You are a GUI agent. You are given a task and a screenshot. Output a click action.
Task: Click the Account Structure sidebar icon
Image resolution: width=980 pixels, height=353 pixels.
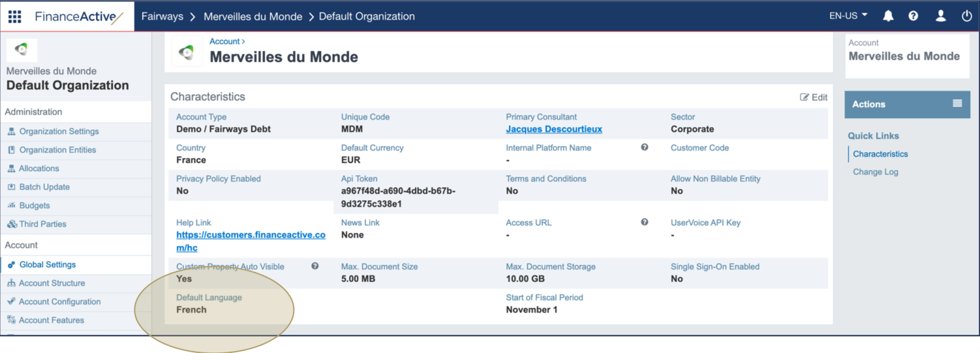coord(12,283)
